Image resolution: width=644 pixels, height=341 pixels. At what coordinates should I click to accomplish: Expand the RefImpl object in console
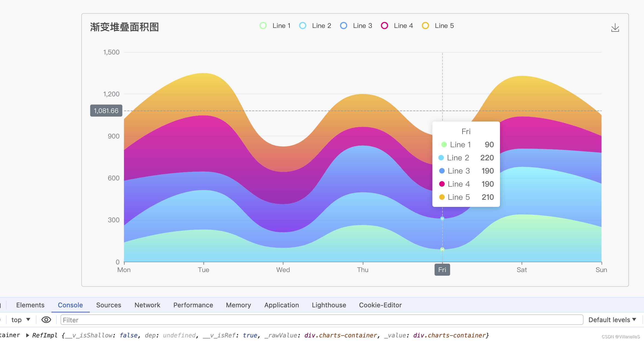[28, 335]
